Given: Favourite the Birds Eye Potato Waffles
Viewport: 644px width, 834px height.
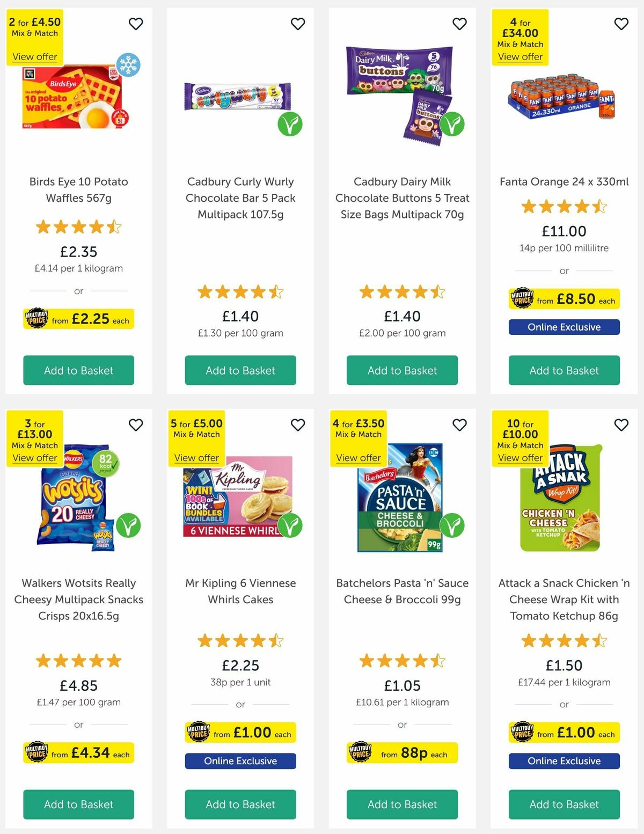Looking at the screenshot, I should coord(136,24).
